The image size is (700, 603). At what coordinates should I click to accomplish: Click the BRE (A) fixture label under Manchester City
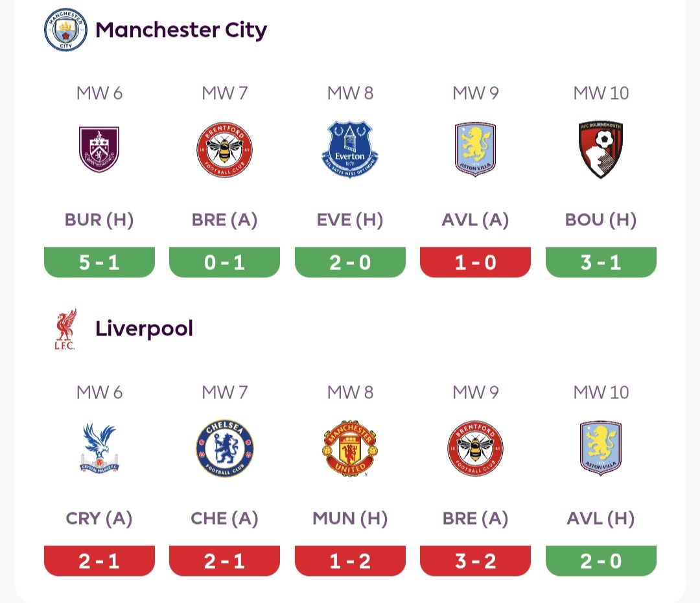224,220
